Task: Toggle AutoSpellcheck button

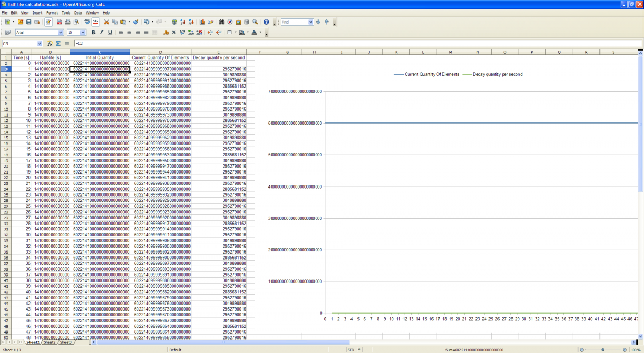Action: pos(96,22)
